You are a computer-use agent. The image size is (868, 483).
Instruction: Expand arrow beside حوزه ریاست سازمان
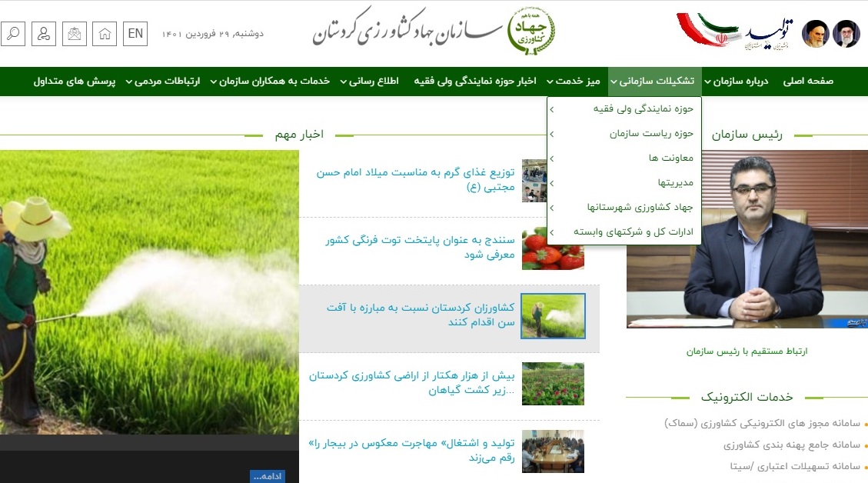(x=552, y=134)
